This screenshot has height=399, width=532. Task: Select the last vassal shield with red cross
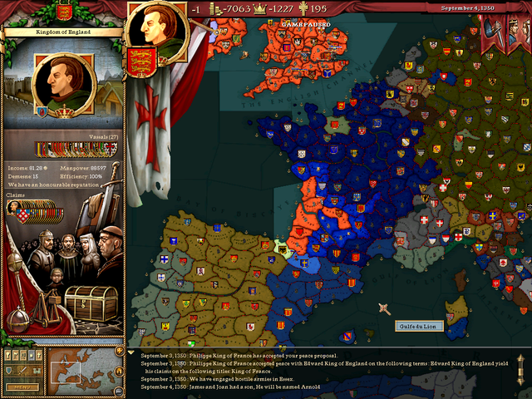tap(111, 150)
